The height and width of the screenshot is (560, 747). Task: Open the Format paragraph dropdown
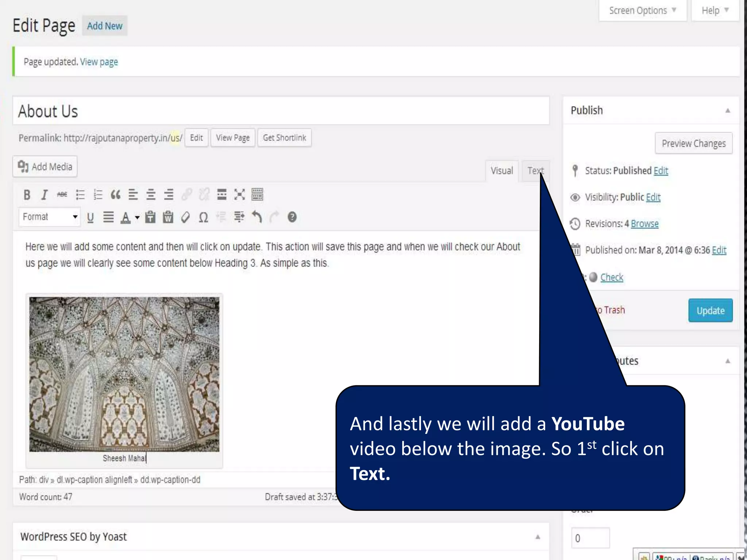[50, 217]
